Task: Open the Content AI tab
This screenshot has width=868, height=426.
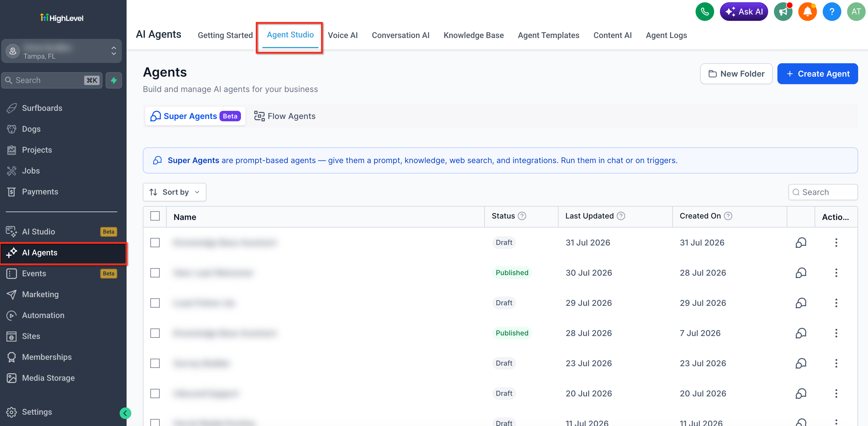Action: (x=612, y=35)
